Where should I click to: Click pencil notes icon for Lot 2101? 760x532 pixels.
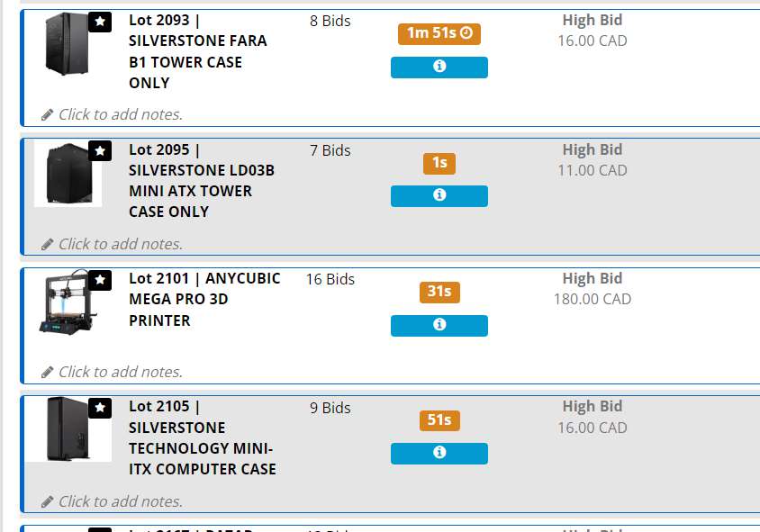(48, 373)
